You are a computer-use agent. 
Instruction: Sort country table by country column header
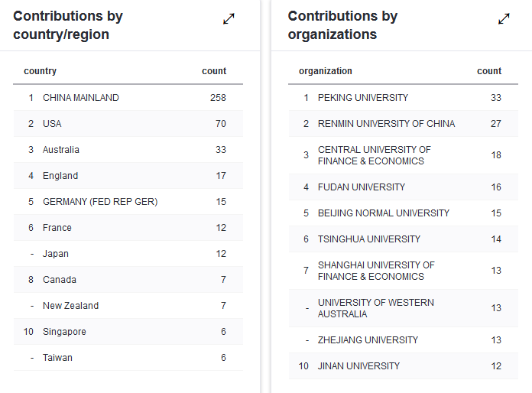(41, 71)
